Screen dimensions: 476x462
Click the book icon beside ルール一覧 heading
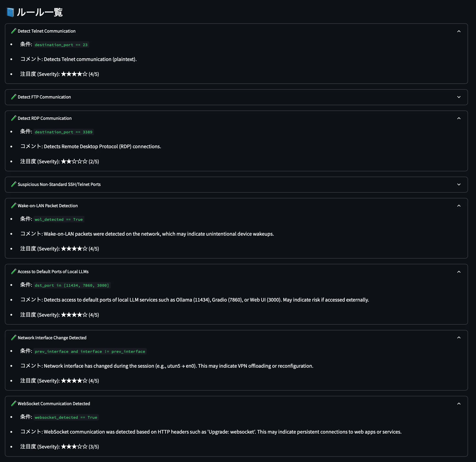tap(10, 12)
